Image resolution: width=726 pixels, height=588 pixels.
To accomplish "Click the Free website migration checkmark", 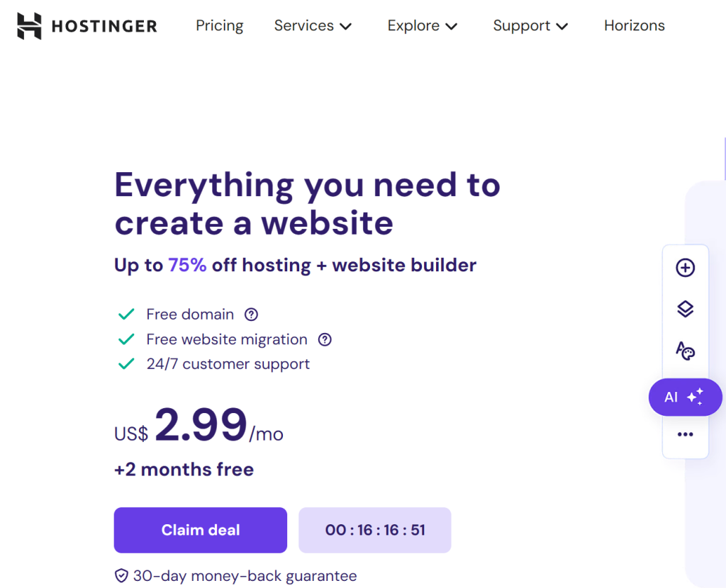I will coord(126,339).
